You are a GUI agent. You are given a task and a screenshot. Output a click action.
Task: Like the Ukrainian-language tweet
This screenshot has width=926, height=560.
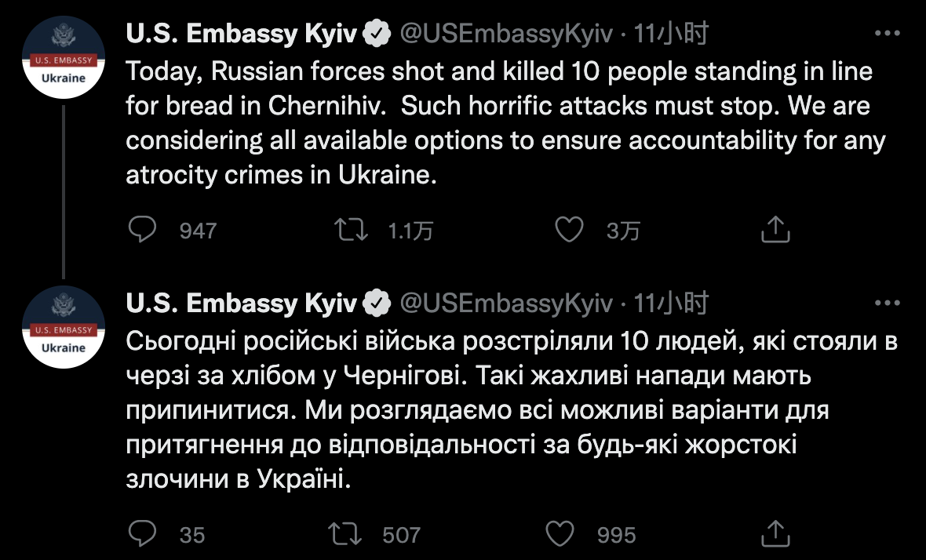click(560, 534)
